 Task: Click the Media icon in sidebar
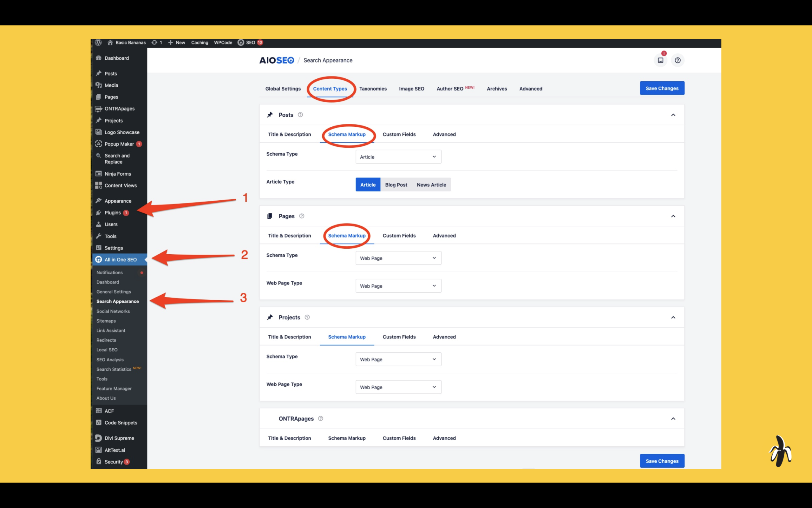tap(99, 85)
